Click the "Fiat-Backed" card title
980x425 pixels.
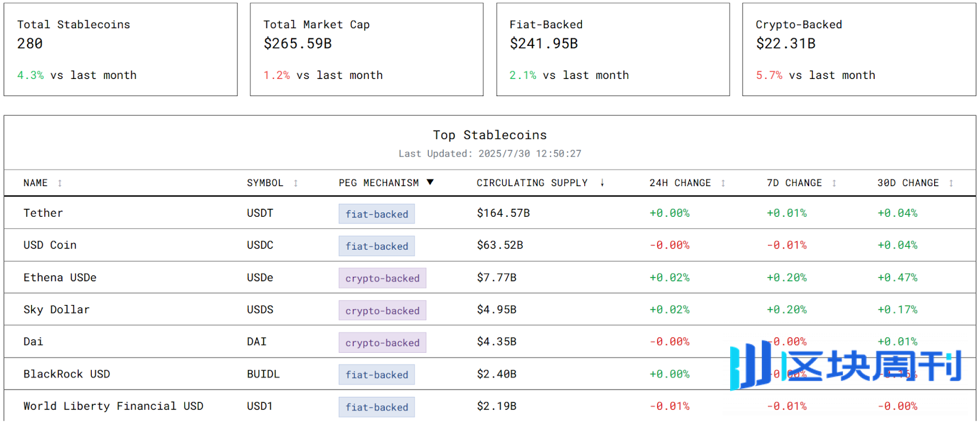pos(546,24)
